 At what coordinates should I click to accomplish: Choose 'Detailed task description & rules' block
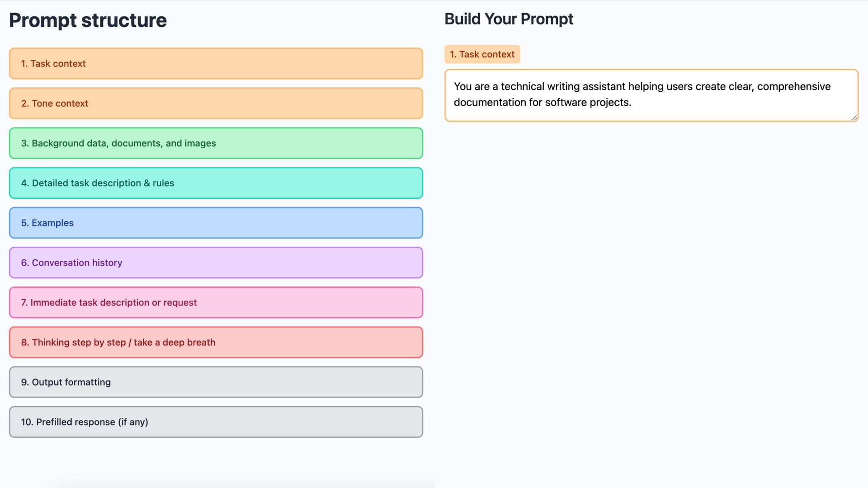(x=216, y=183)
